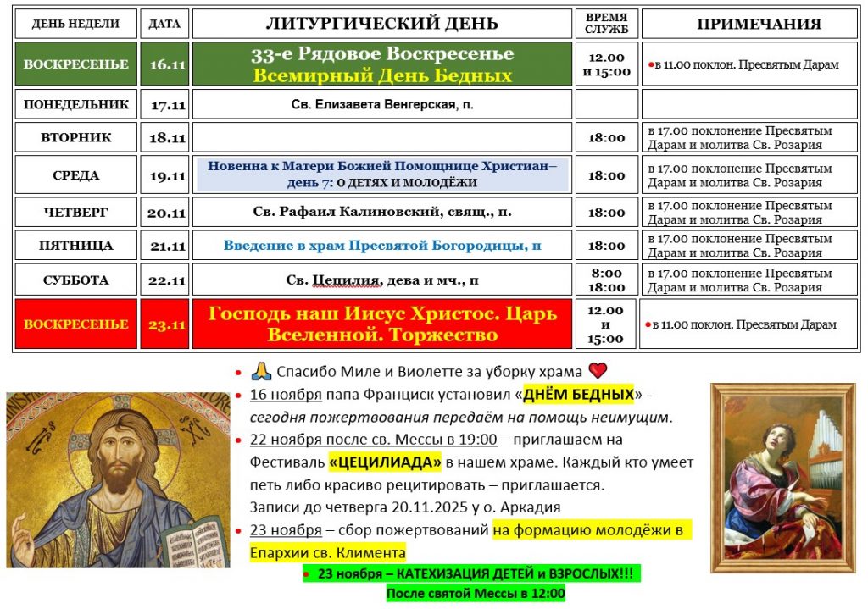Click the «ВРЕМЯ СЛУЖБ» header cell
868x609 pixels.
tap(606, 24)
